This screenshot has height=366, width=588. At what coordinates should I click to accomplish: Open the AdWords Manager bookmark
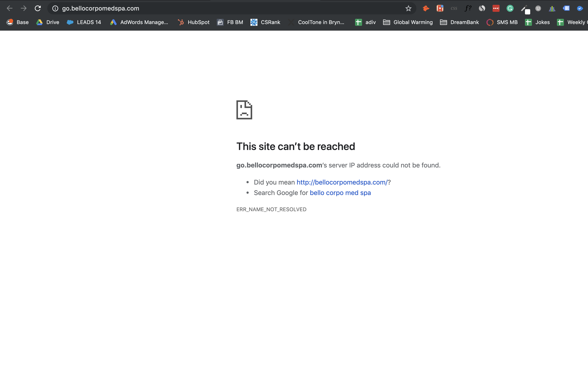(x=139, y=22)
